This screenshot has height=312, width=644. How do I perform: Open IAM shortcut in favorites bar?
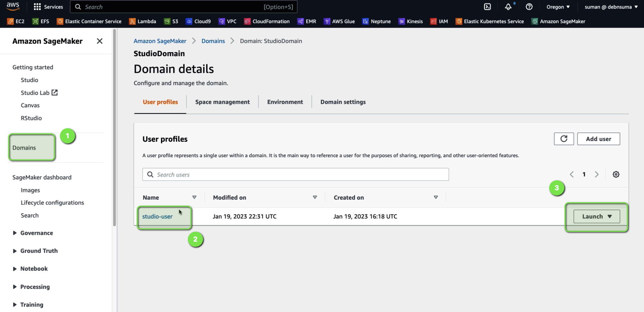(439, 21)
